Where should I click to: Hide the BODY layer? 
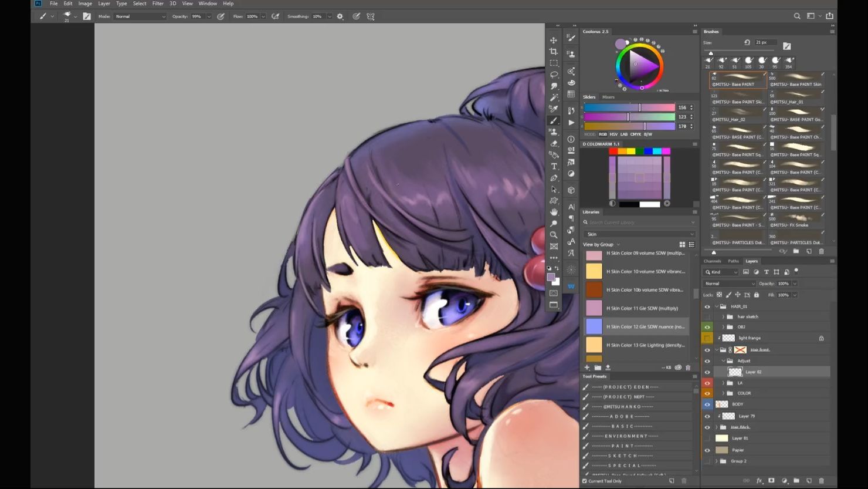point(707,404)
